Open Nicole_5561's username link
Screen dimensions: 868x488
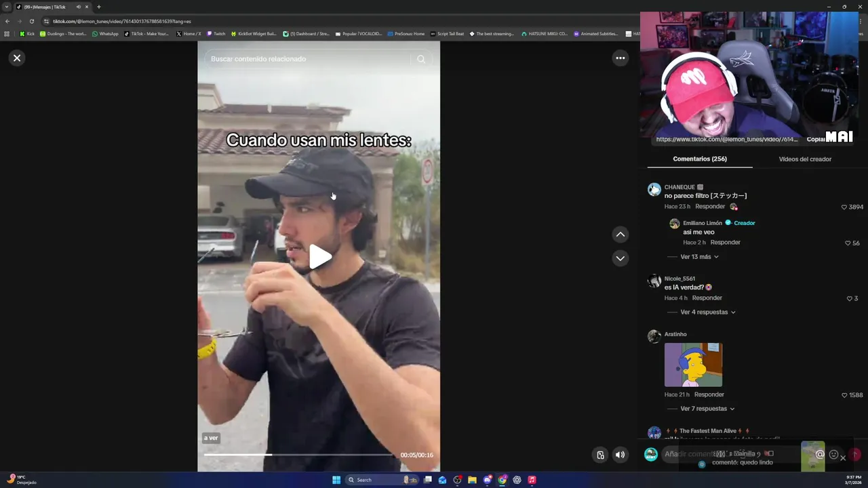click(x=679, y=279)
